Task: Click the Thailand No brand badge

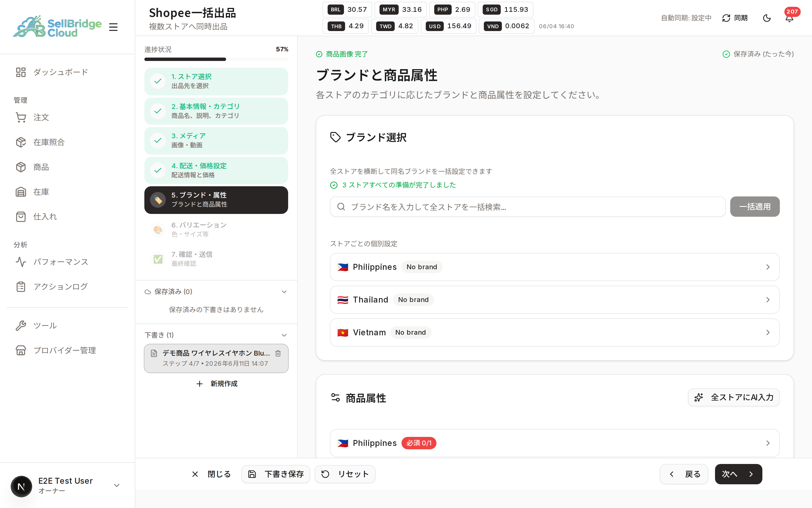Action: 413,300
